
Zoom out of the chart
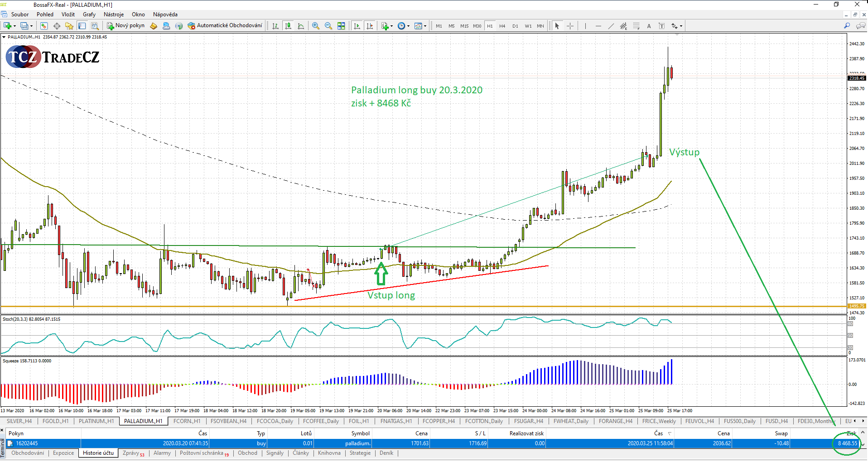coord(328,26)
